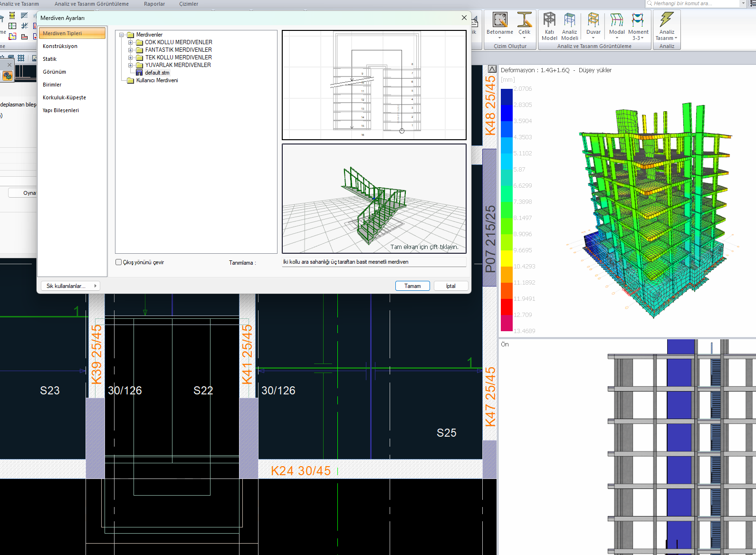Click the Oyna button in left panel
Image resolution: width=756 pixels, height=555 pixels.
coord(23,193)
